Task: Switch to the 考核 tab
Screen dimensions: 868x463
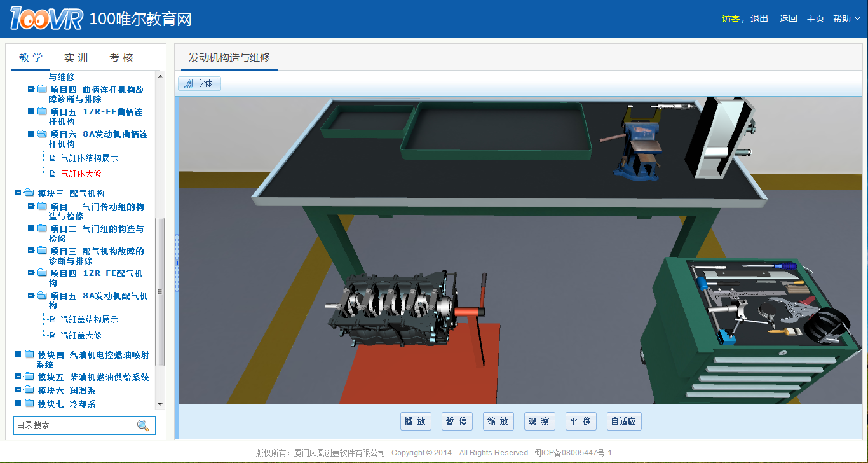Action: coord(121,57)
